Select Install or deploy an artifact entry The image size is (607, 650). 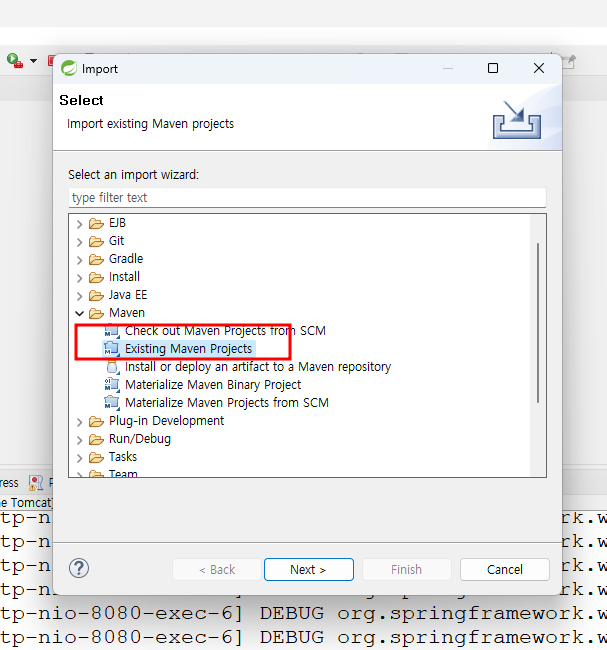tap(258, 367)
